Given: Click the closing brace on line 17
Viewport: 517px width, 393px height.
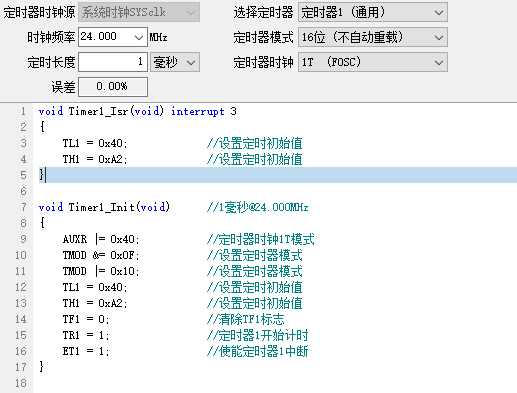Looking at the screenshot, I should (x=41, y=367).
